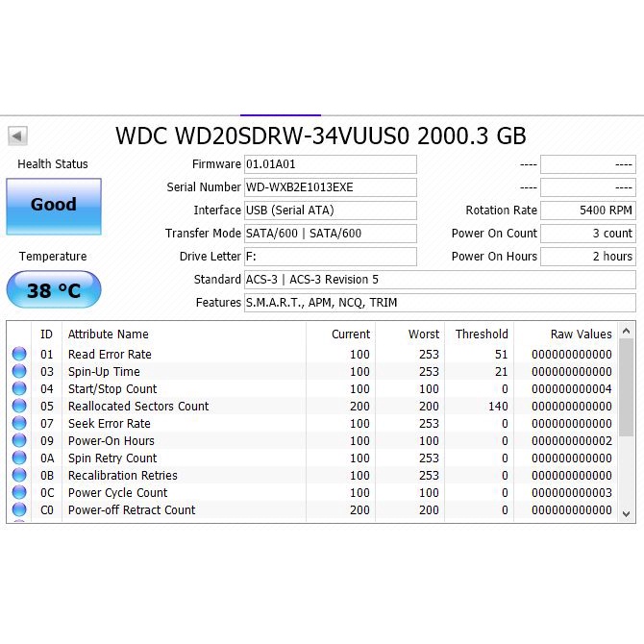This screenshot has width=644, height=644.
Task: Click the attribute list scrollbar thumb
Action: coord(627,384)
